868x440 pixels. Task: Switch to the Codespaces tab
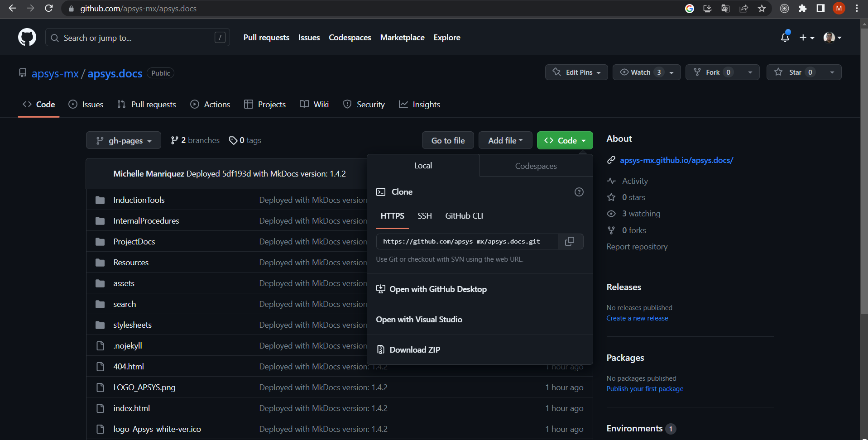click(536, 166)
